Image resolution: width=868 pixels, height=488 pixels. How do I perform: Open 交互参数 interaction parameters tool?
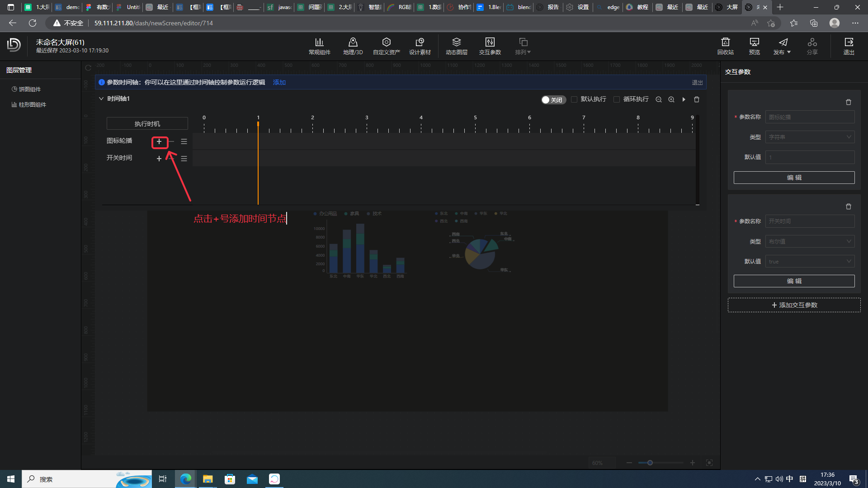pyautogui.click(x=490, y=46)
